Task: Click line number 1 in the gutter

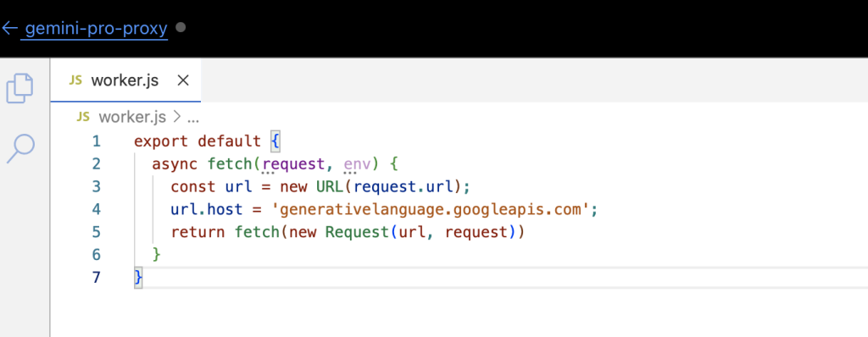Action: pos(97,141)
